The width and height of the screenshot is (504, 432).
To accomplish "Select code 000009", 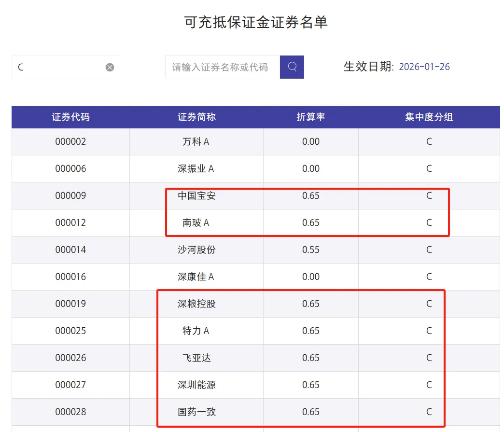I will point(70,195).
